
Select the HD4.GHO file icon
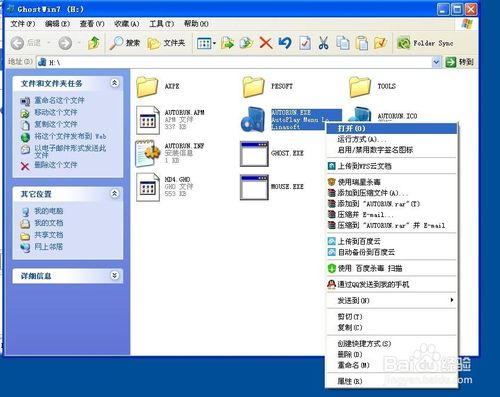[148, 187]
